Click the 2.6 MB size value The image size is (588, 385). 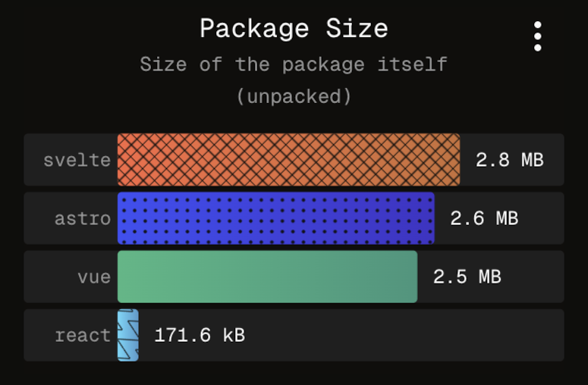click(484, 218)
